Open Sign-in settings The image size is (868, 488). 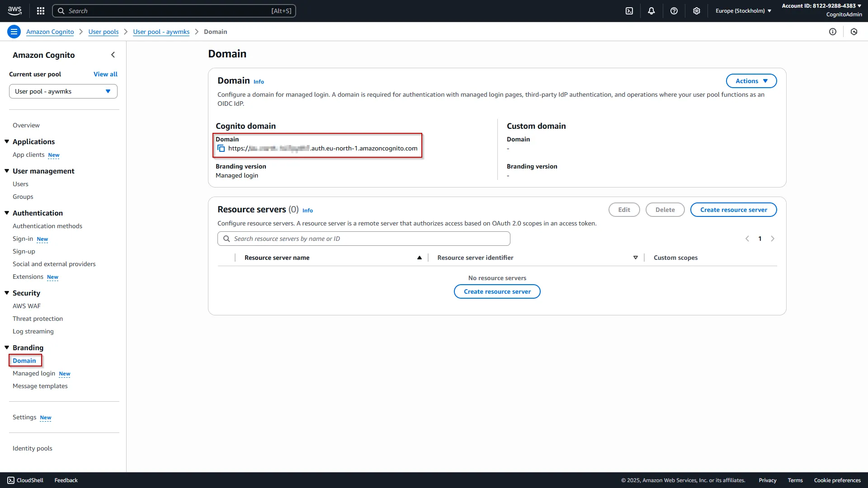point(23,239)
